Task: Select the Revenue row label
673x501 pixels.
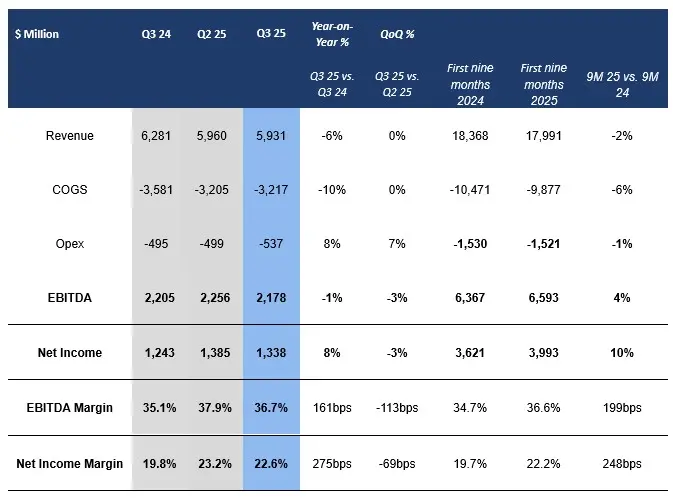Action: click(x=70, y=136)
